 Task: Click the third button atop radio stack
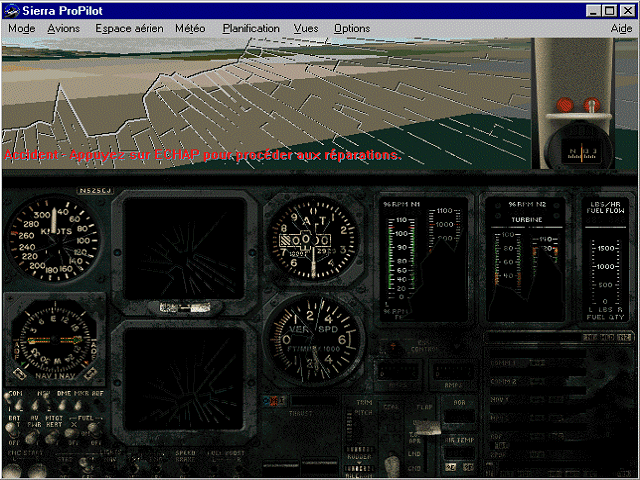pos(624,337)
